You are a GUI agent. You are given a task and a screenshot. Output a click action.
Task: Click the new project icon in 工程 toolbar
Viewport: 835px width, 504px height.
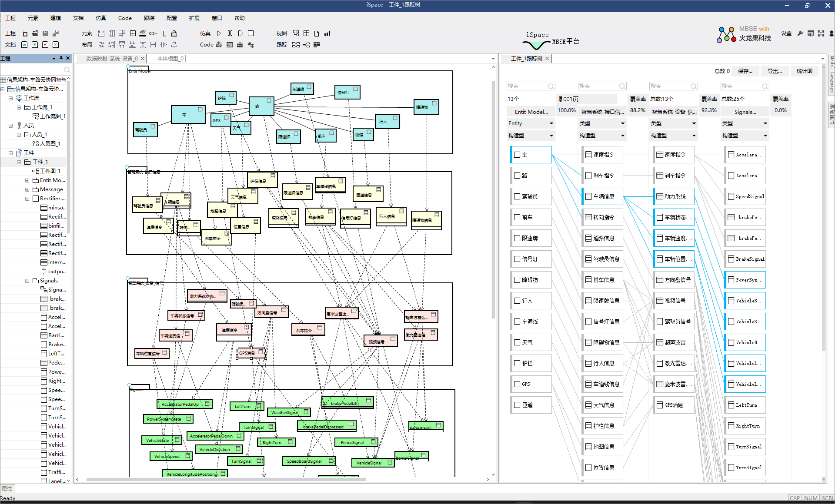tap(25, 33)
